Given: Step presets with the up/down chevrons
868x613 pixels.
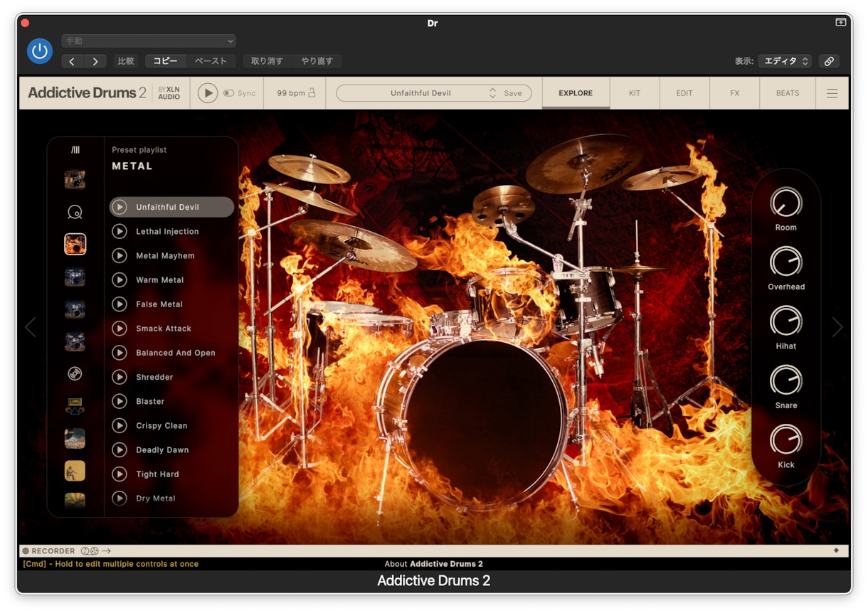Looking at the screenshot, I should (492, 93).
